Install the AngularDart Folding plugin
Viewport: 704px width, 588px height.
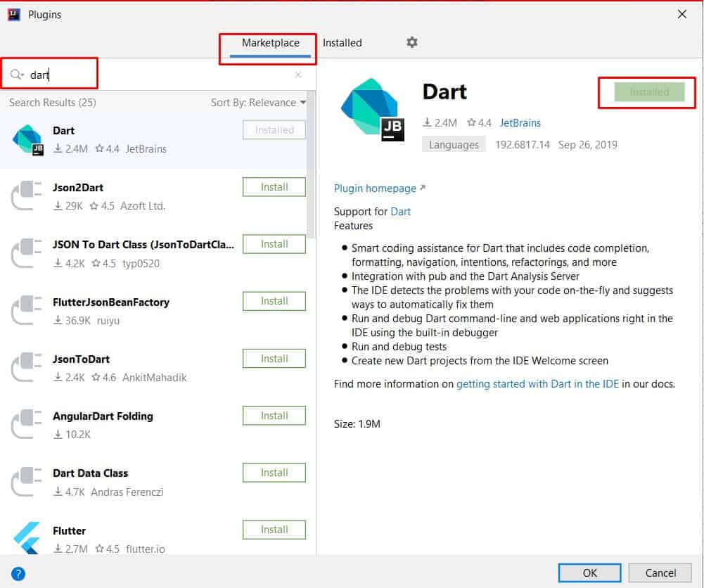[x=274, y=416]
